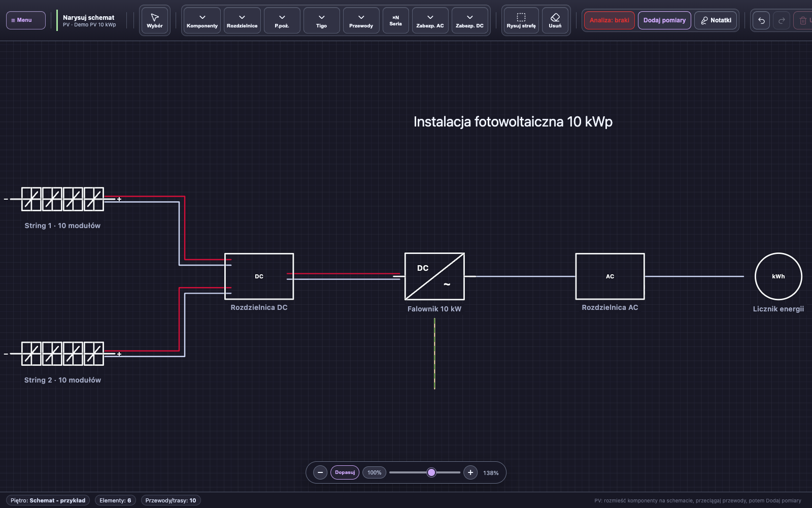The height and width of the screenshot is (508, 812).
Task: Activate the Rysuj strefę zone tool
Action: (x=521, y=20)
